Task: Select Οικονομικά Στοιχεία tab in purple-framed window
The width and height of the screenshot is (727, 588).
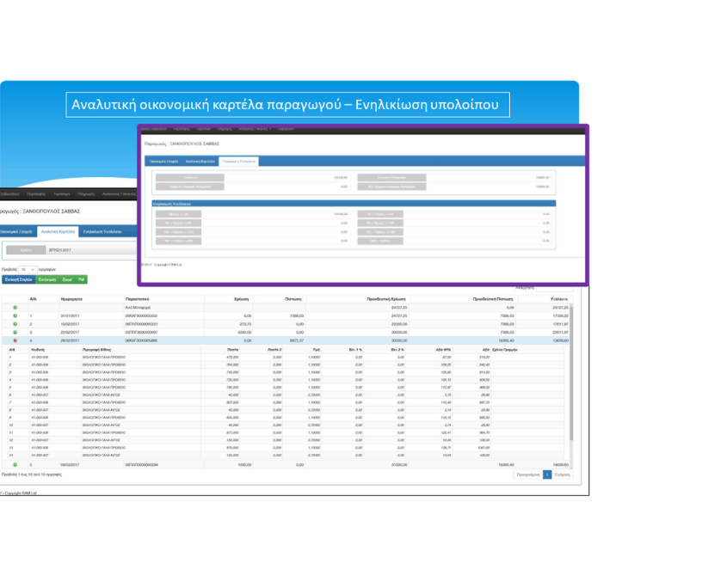Action: coord(163,162)
